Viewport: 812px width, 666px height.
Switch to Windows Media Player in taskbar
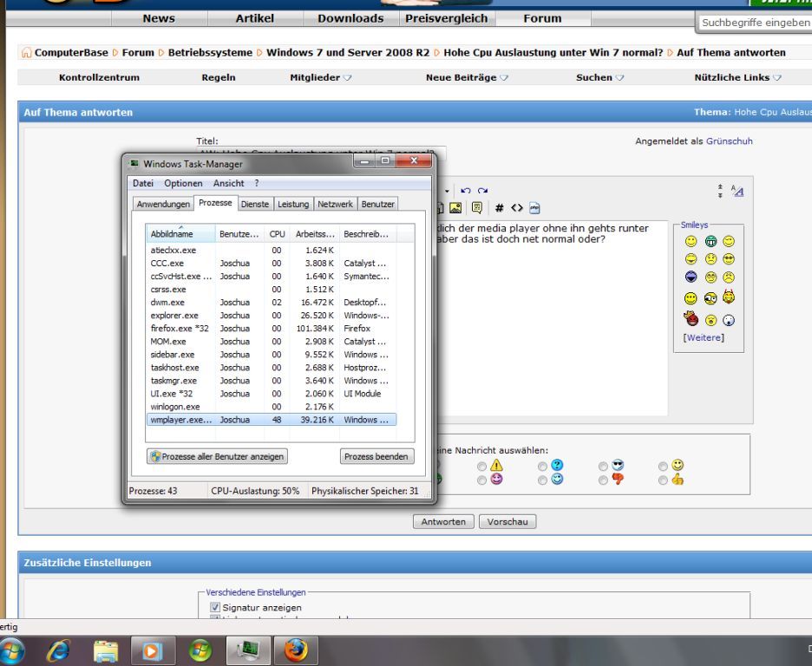(x=153, y=651)
